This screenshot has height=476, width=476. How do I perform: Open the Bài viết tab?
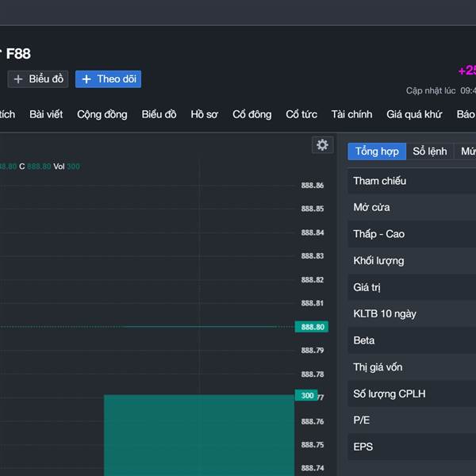pyautogui.click(x=46, y=114)
